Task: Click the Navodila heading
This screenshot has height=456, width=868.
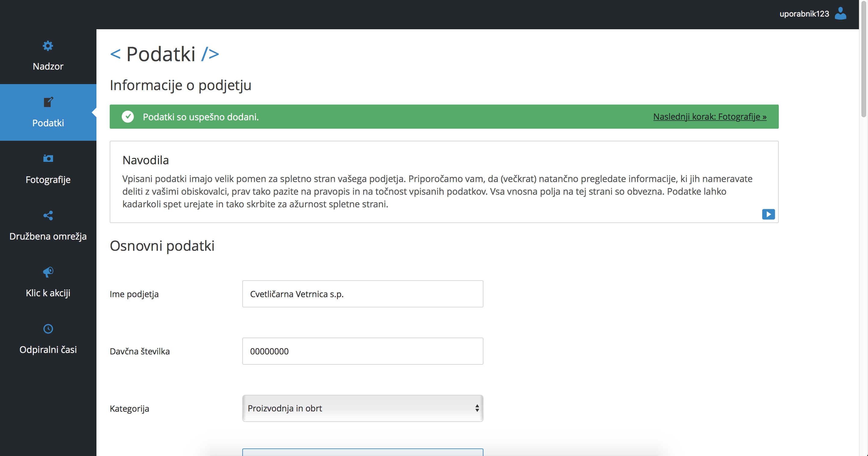Action: 146,160
